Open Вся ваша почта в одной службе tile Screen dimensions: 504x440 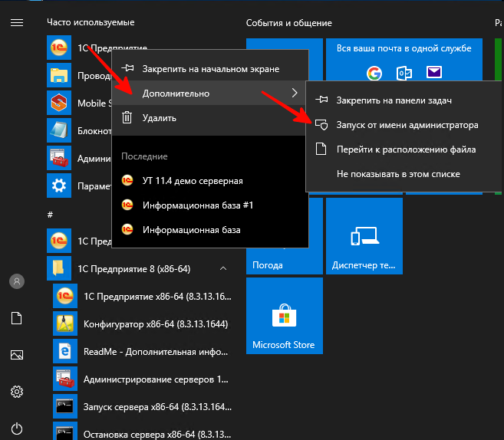(404, 60)
